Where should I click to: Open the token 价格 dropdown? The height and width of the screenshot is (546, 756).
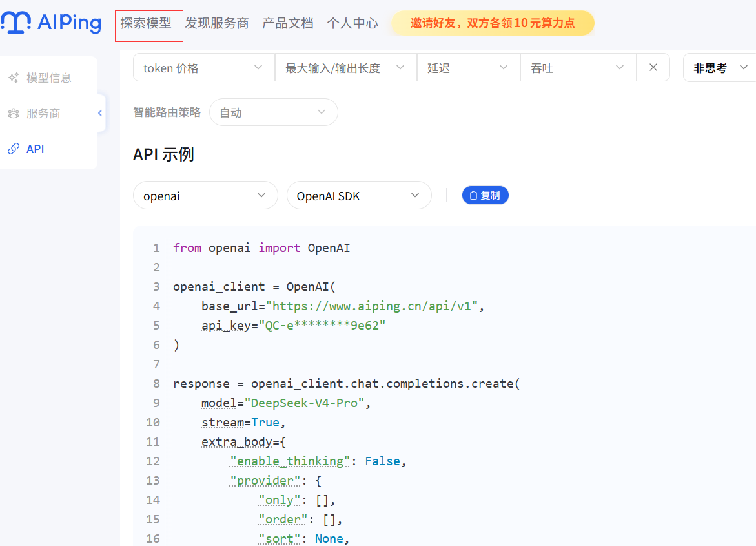204,68
